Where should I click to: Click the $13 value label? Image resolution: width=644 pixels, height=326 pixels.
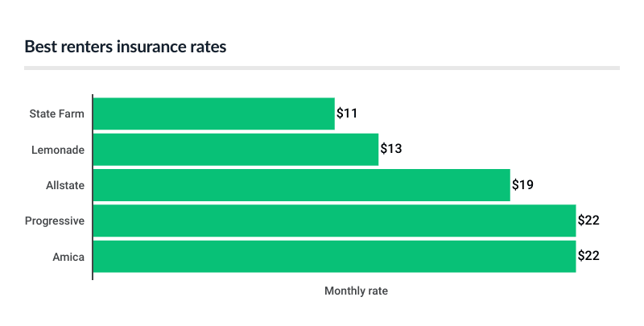click(391, 150)
